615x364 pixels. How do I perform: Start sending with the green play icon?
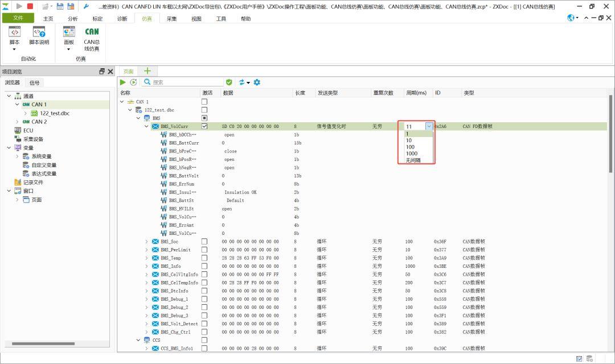coord(123,82)
